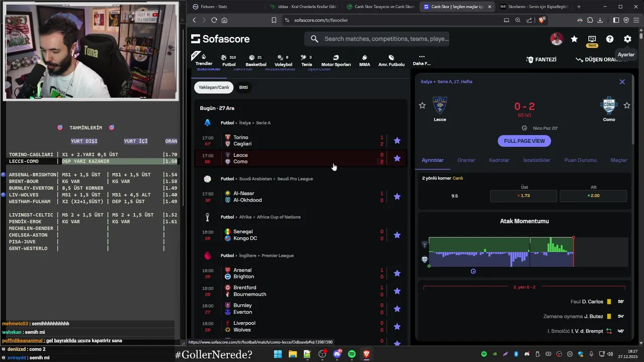This screenshot has height=362, width=644.
Task: Select the Motor Sporları category
Action: (x=336, y=60)
